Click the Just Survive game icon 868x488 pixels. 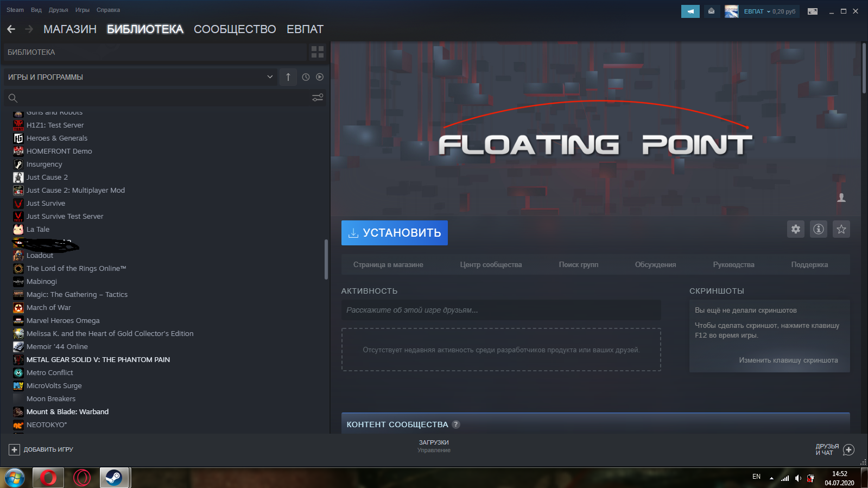18,203
